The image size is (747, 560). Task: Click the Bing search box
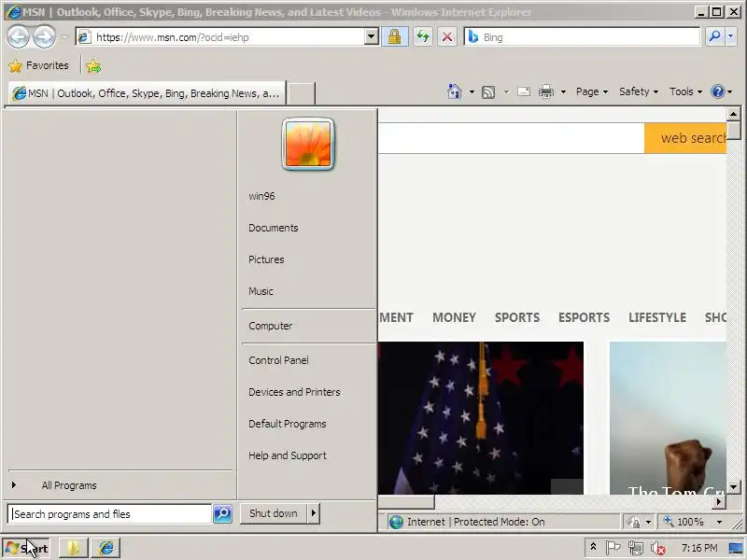pos(582,36)
